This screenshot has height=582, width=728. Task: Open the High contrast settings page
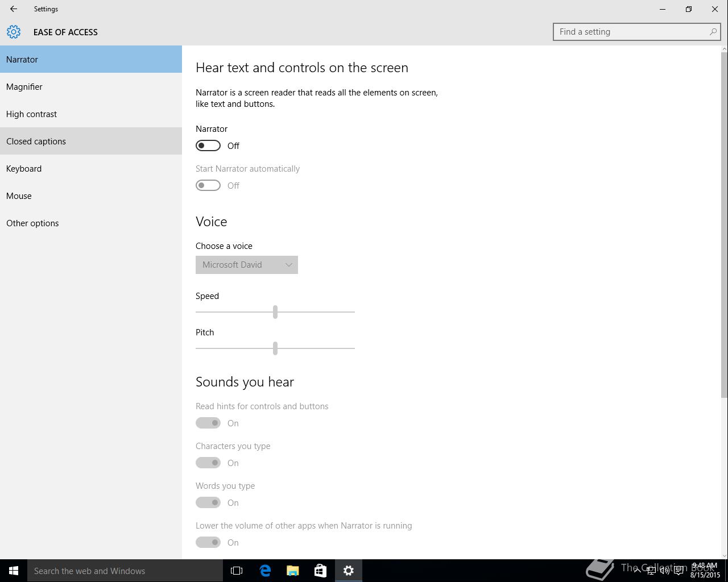click(x=91, y=114)
